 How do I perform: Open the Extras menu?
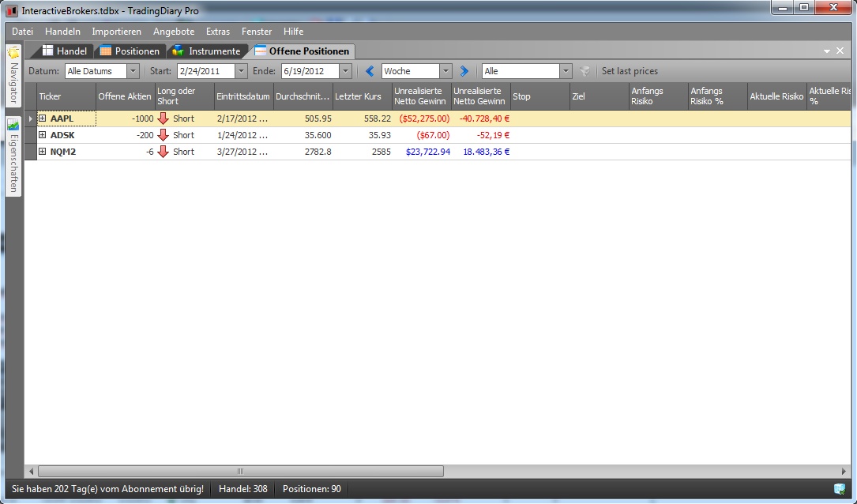[217, 32]
